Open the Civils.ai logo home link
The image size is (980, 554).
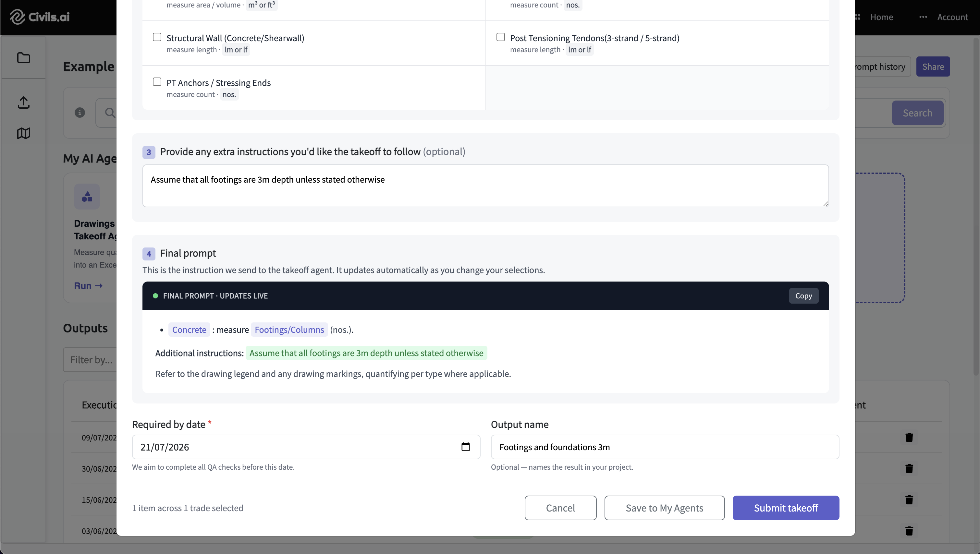point(40,17)
